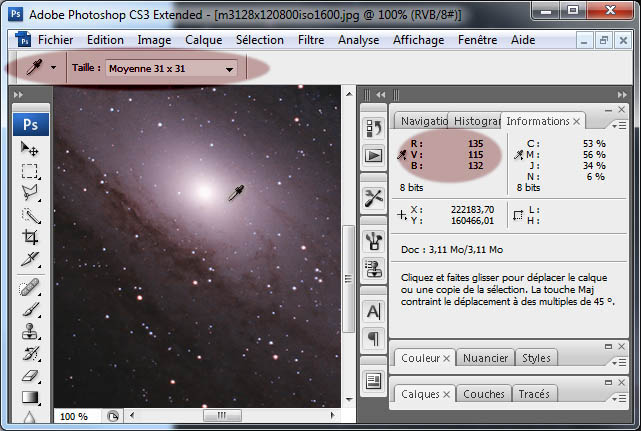Open the Character panel icon
The image size is (641, 431).
(x=374, y=311)
